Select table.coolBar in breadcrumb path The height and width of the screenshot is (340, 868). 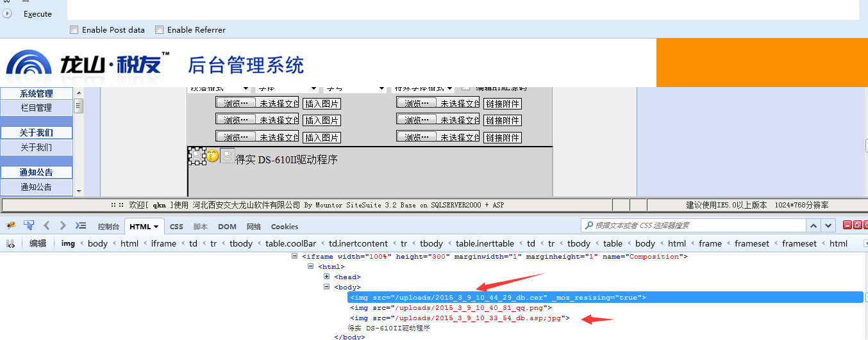(290, 243)
